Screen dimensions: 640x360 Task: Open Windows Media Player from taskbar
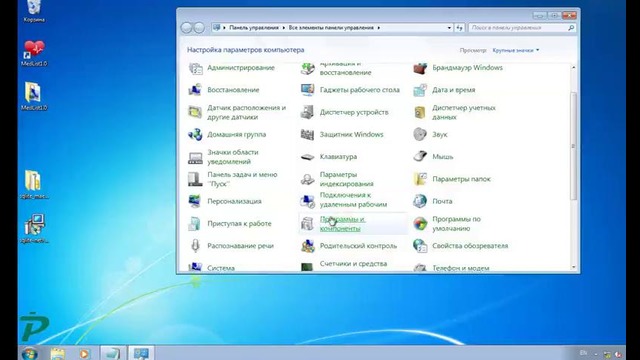(x=84, y=353)
